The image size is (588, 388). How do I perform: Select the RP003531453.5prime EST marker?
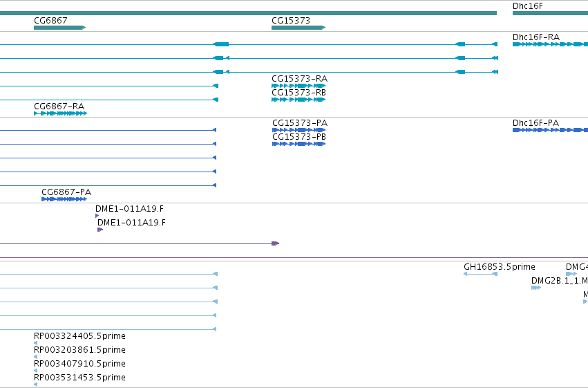[36, 385]
